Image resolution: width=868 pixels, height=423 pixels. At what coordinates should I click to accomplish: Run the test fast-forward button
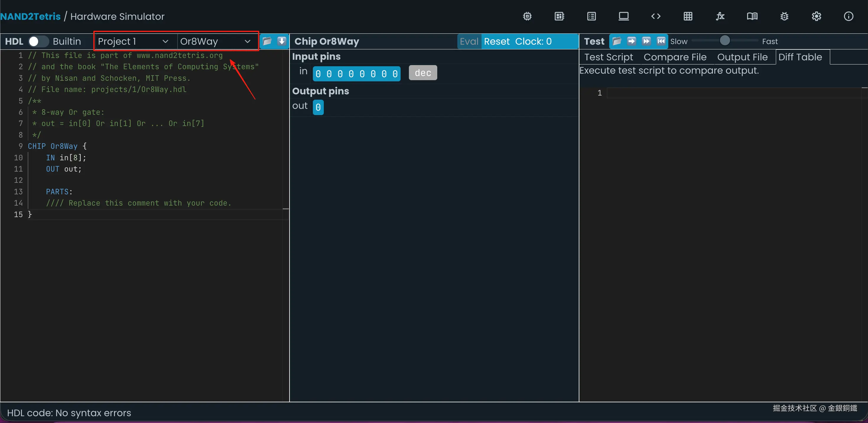(646, 41)
